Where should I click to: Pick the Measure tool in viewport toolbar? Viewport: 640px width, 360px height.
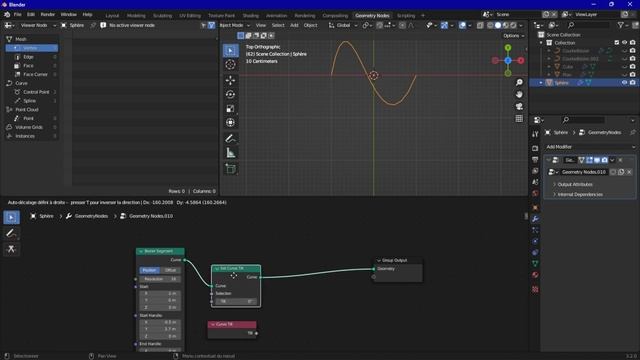click(231, 153)
